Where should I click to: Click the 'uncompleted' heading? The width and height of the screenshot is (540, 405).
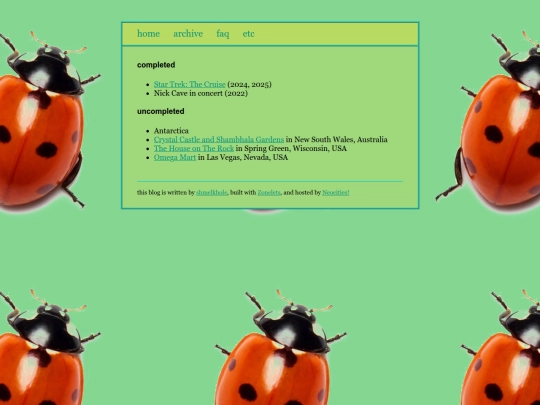pyautogui.click(x=161, y=111)
